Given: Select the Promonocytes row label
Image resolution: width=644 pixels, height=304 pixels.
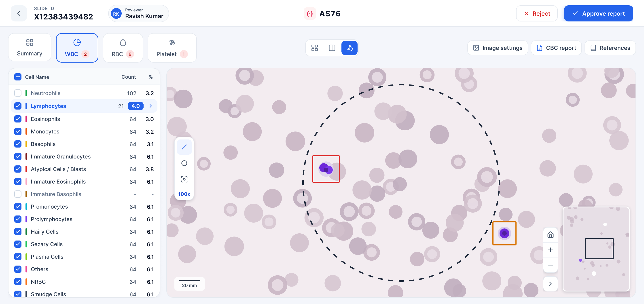Looking at the screenshot, I should (49, 207).
